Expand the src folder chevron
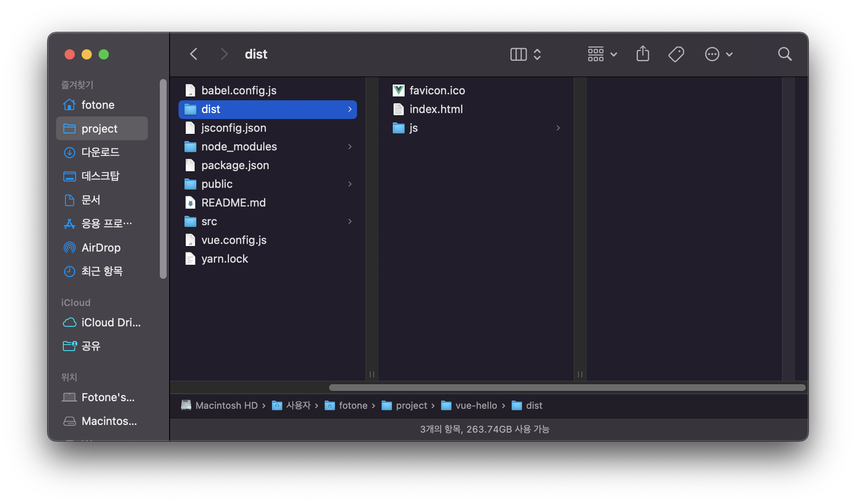 (x=350, y=221)
